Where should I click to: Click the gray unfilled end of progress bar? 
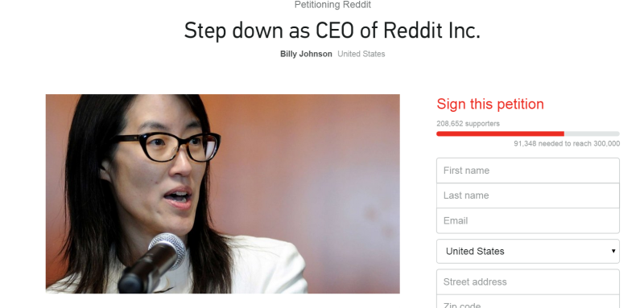[x=592, y=133]
